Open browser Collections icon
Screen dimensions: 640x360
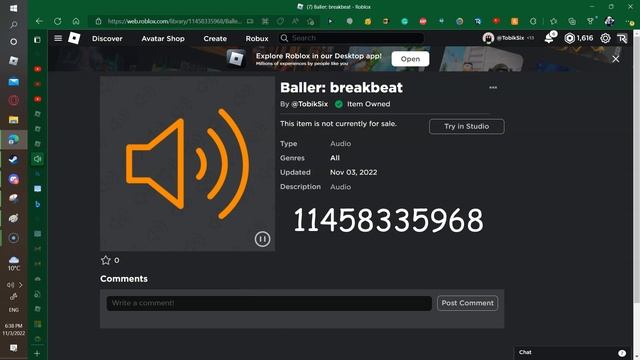572,21
